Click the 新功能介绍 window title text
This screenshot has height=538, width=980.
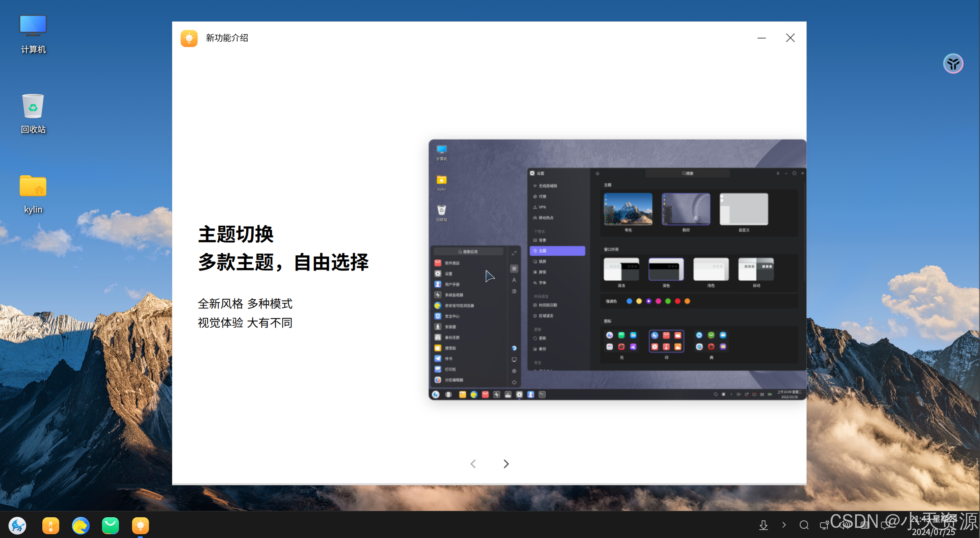[x=227, y=38]
